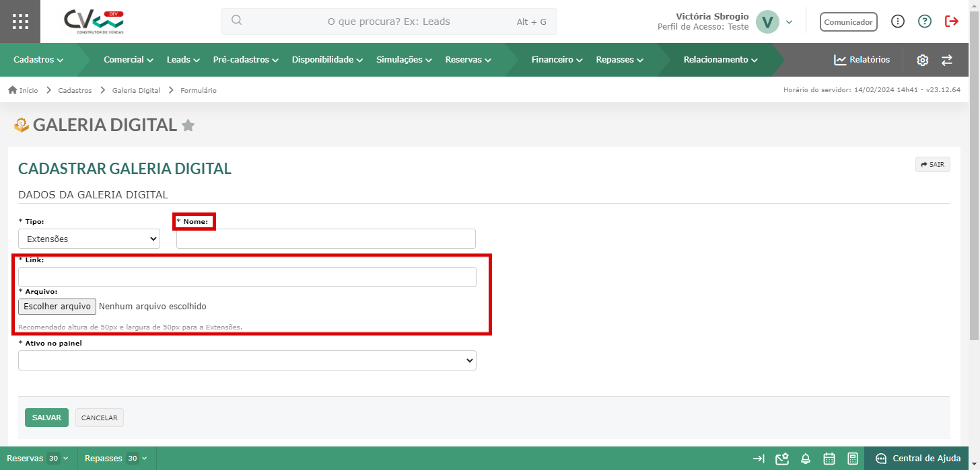Image resolution: width=980 pixels, height=470 pixels.
Task: Open the Pré-cadastros menu
Action: tap(246, 60)
